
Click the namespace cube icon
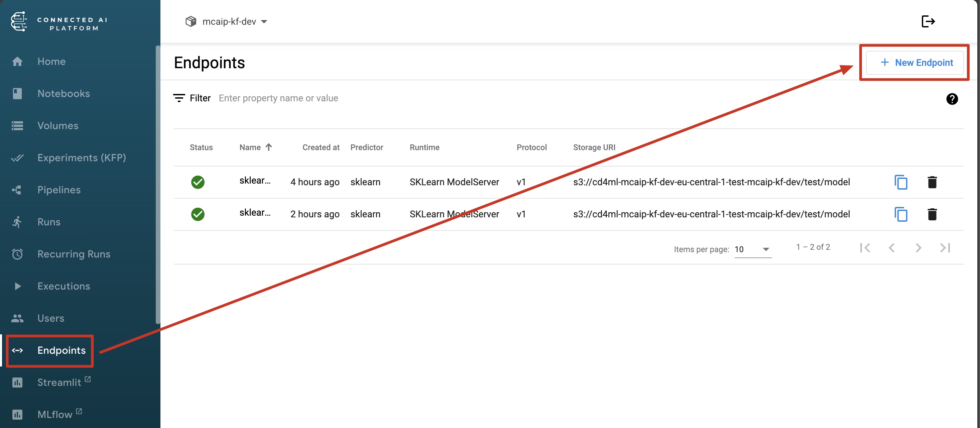pos(191,21)
